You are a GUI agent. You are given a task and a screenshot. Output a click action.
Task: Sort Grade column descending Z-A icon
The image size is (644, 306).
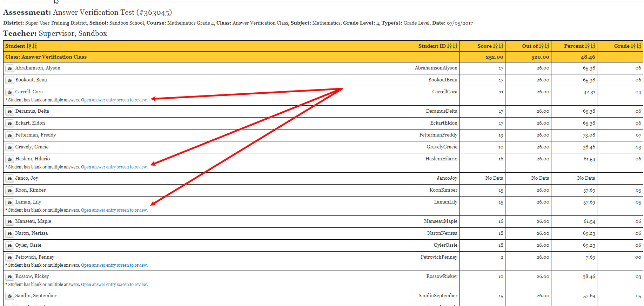click(x=639, y=46)
